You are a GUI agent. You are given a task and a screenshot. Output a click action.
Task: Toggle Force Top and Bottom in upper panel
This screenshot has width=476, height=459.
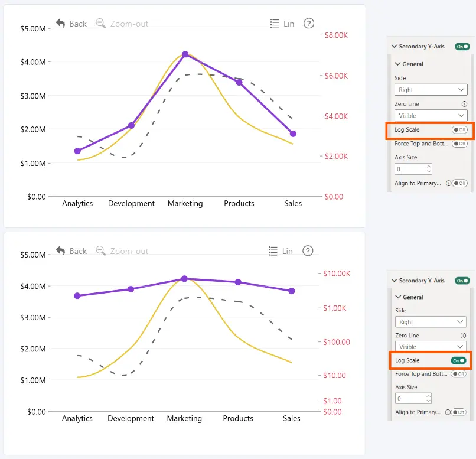pos(459,144)
